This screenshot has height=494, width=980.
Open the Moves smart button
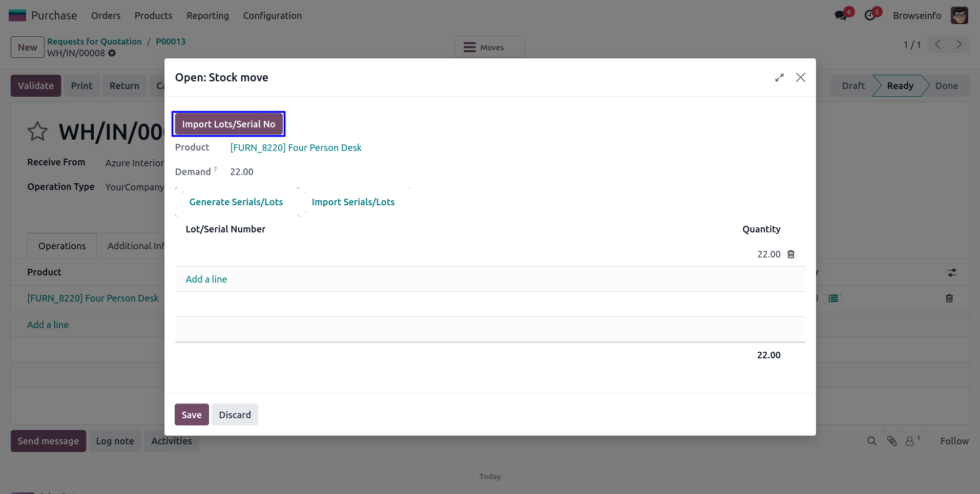(490, 47)
